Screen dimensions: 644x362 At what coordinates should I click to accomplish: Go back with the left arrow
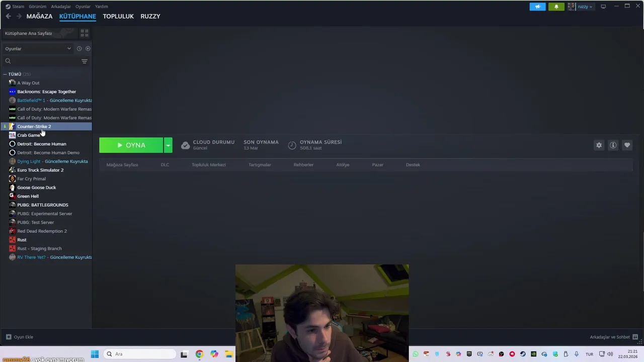click(8, 16)
